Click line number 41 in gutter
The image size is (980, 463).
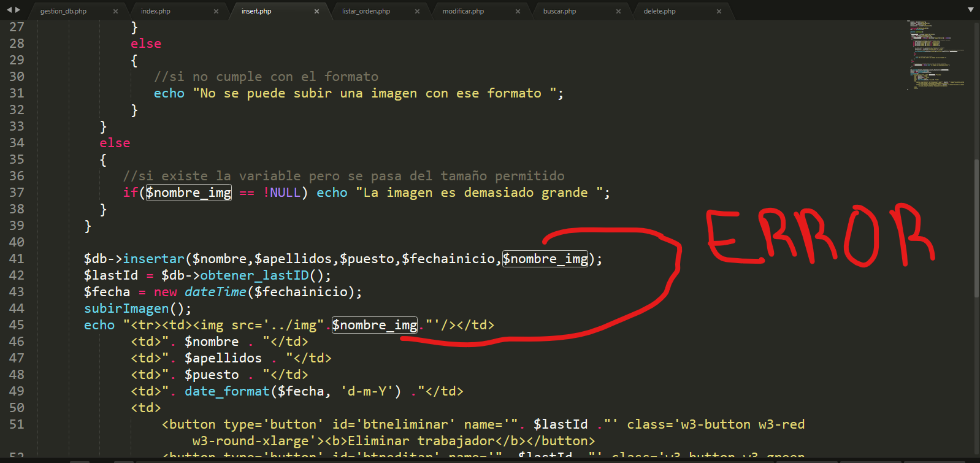tap(17, 259)
